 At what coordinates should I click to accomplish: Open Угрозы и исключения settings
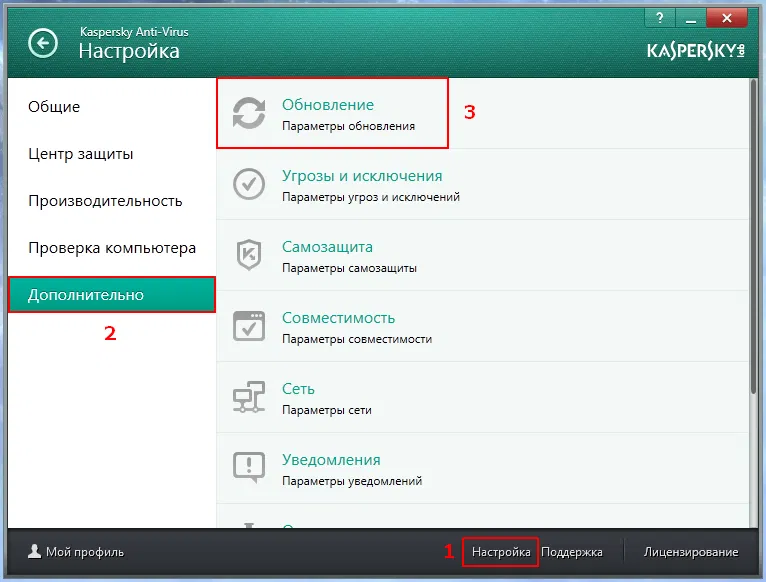[x=362, y=176]
